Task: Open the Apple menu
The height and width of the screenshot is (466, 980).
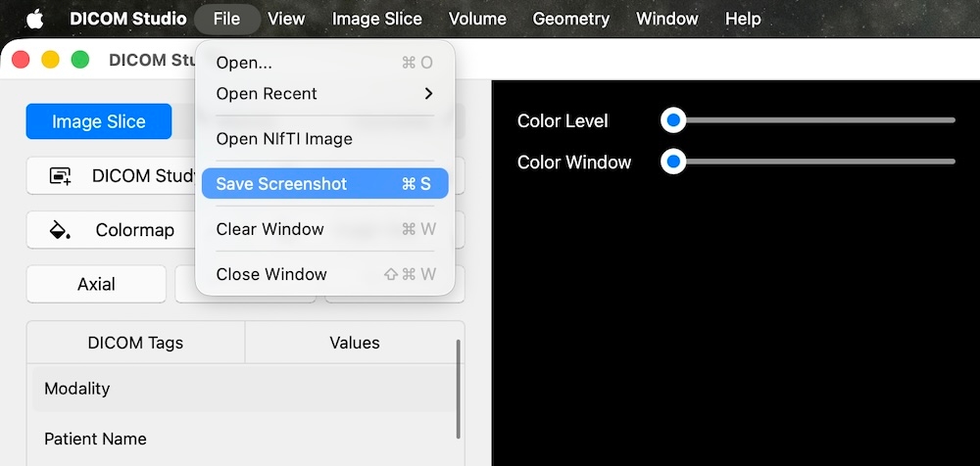Action: 35,19
